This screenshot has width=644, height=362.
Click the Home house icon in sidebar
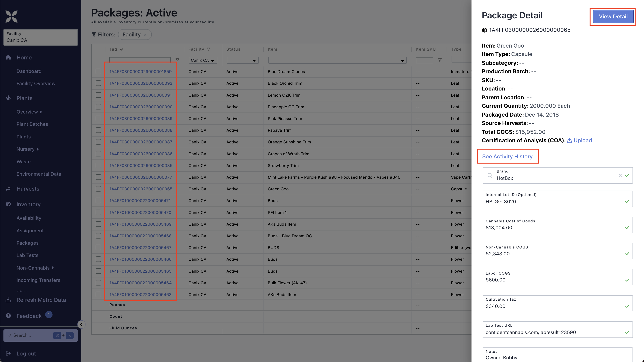pos(8,57)
